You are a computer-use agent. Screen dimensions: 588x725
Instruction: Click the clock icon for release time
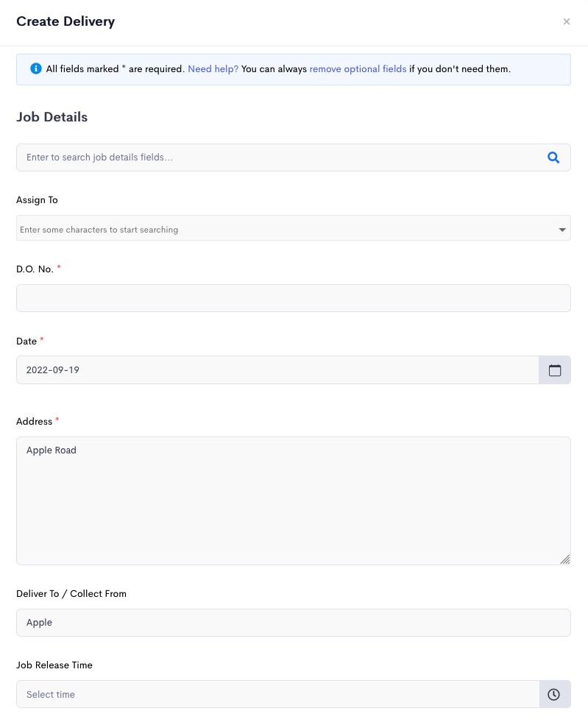click(x=554, y=694)
